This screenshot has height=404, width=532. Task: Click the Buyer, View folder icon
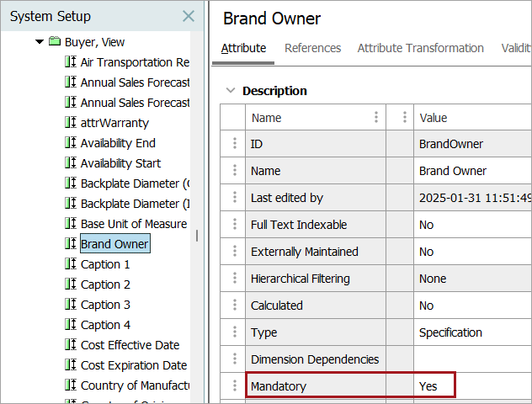[55, 42]
